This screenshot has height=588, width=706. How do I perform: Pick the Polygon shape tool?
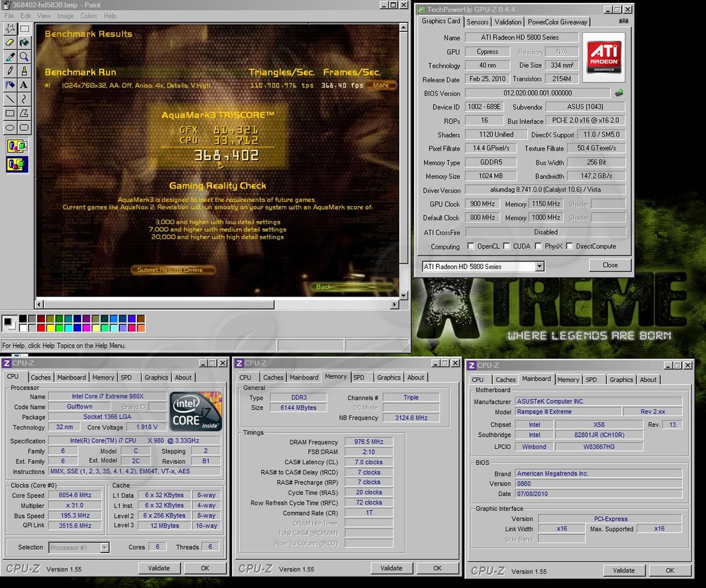[x=24, y=113]
